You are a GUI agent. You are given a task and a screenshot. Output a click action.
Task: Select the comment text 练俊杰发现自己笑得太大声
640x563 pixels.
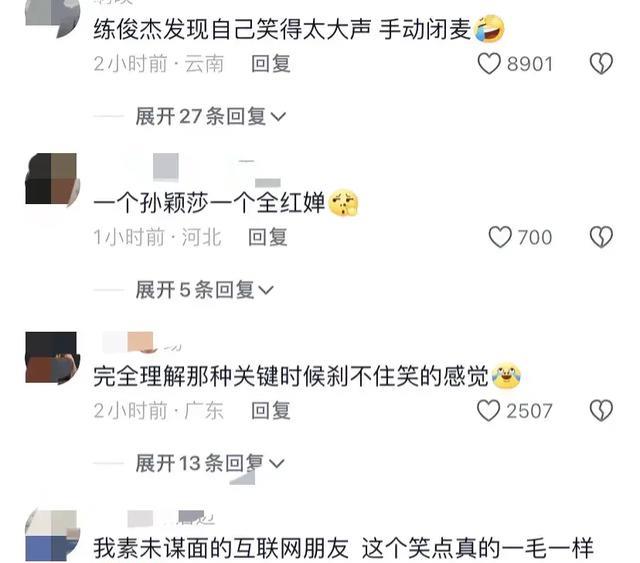point(232,29)
